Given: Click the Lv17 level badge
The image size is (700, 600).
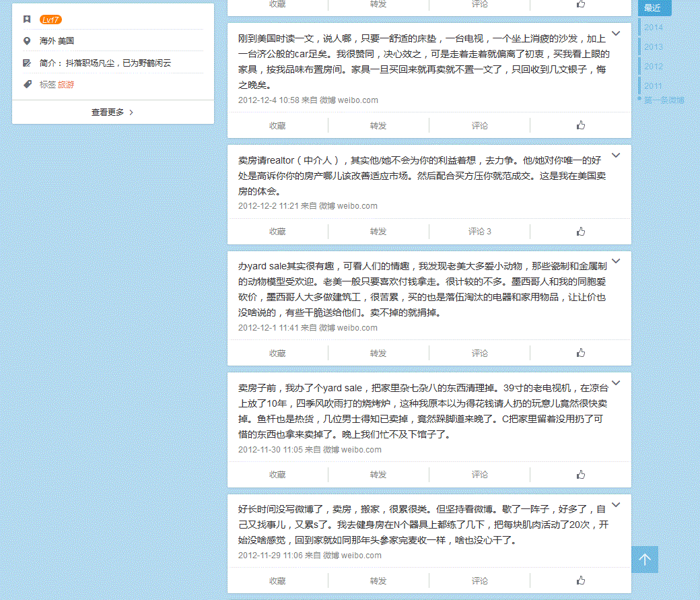Looking at the screenshot, I should [x=50, y=20].
